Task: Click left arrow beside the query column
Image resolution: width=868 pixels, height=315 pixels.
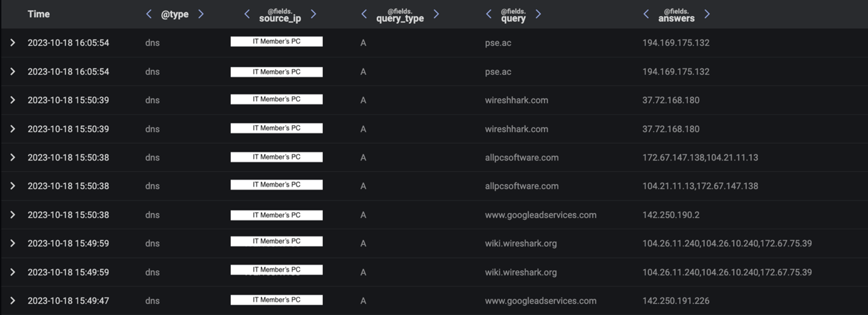Action: 488,14
